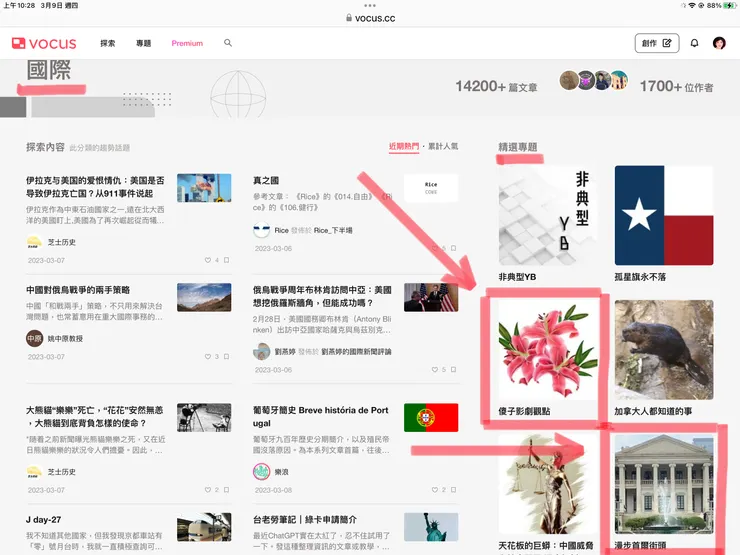Open article 葡萄牙簡史 Breve história
The width and height of the screenshot is (740, 555).
[321, 416]
